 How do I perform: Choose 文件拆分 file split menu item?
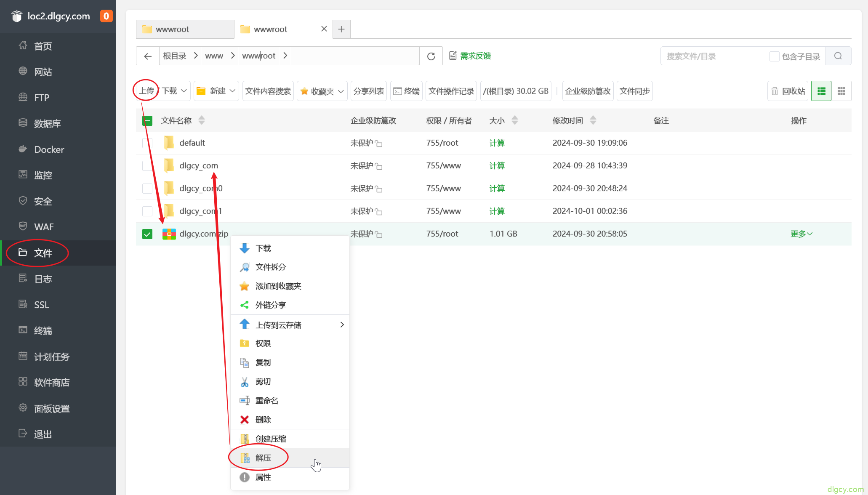tap(290, 267)
